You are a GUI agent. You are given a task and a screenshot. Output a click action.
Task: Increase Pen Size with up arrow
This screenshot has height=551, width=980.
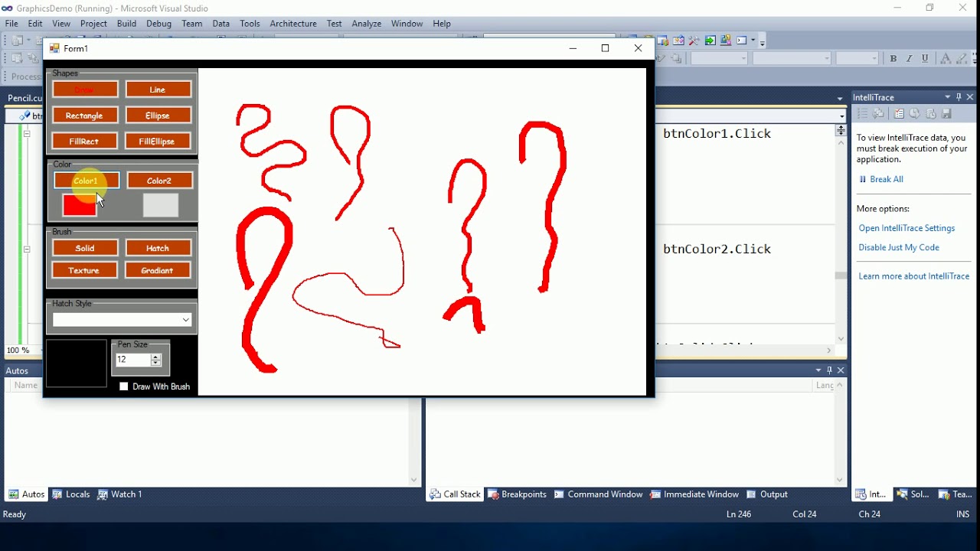(x=156, y=357)
